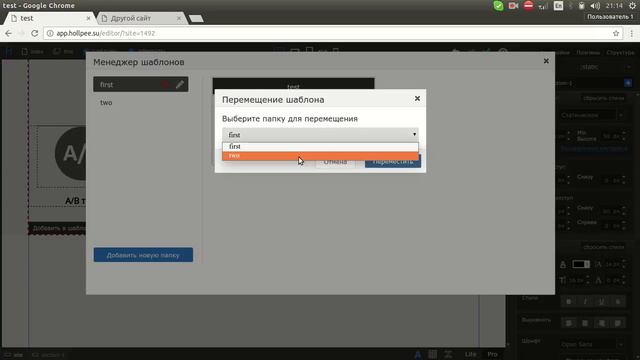640x360 pixels.
Task: Click the video recorder tray icon
Action: pos(513,6)
